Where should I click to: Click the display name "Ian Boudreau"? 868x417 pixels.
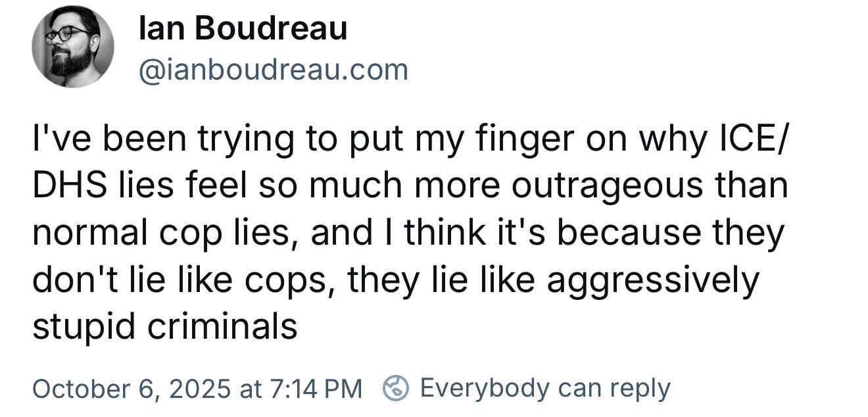coord(243,29)
